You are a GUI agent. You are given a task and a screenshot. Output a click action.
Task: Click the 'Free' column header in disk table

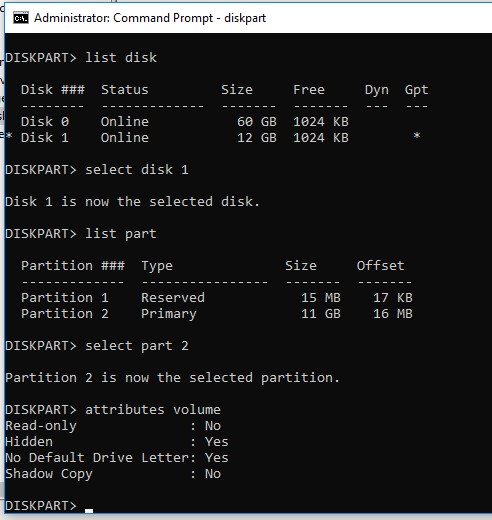click(309, 90)
